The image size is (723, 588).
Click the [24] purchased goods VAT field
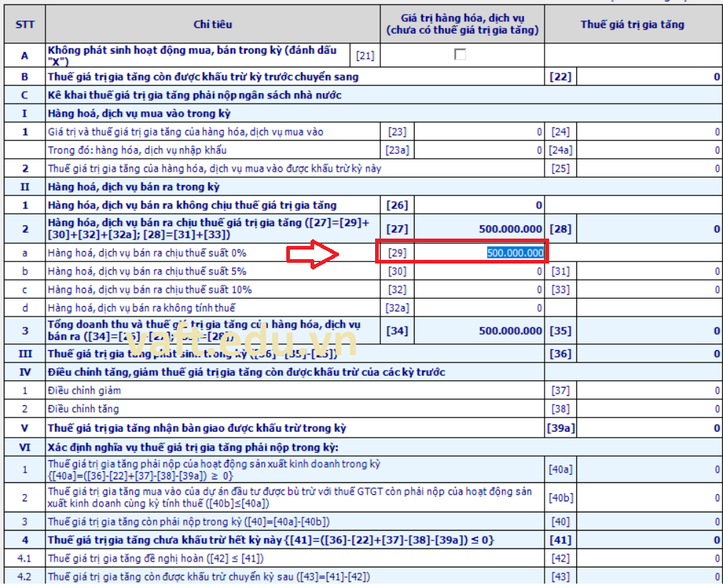pyautogui.click(x=648, y=132)
